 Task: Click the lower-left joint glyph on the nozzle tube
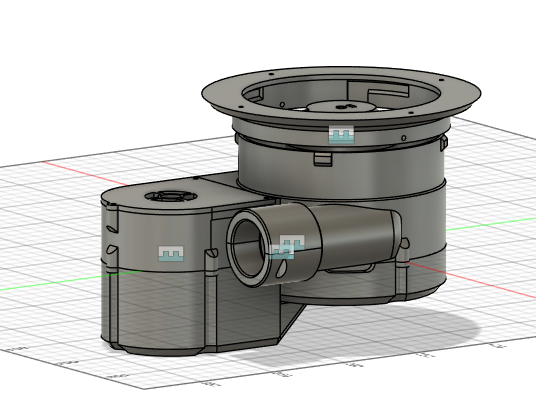point(282,252)
